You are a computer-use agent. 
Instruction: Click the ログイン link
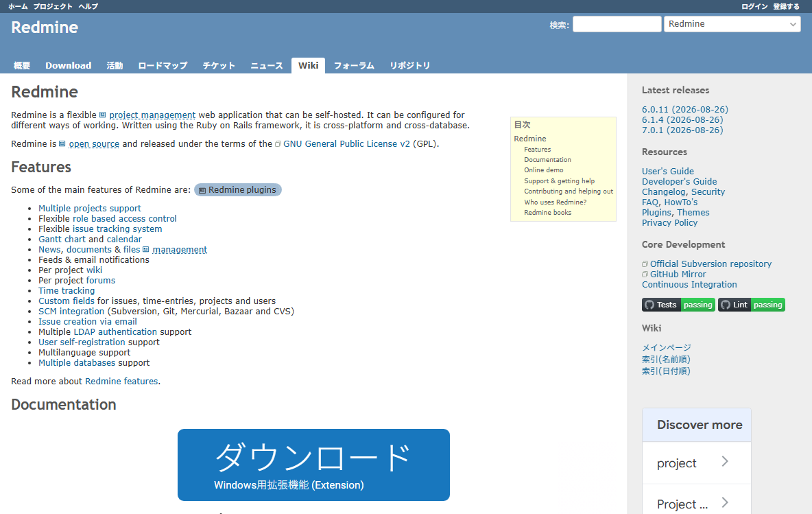coord(754,6)
